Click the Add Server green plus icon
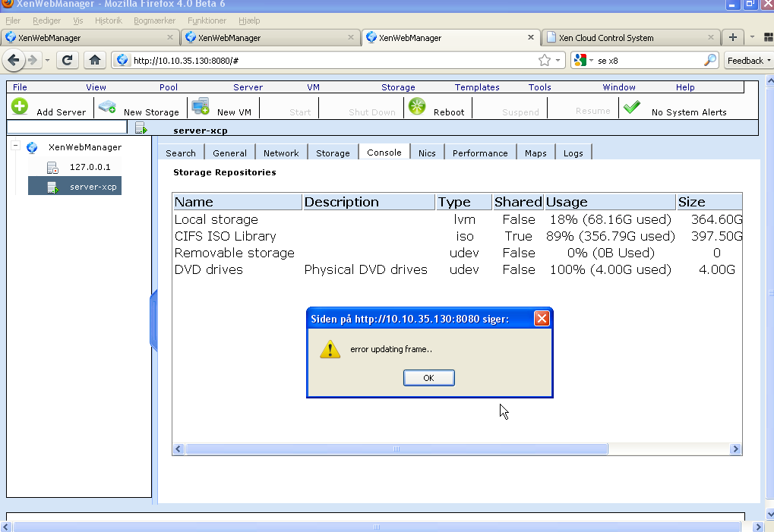 (20, 107)
